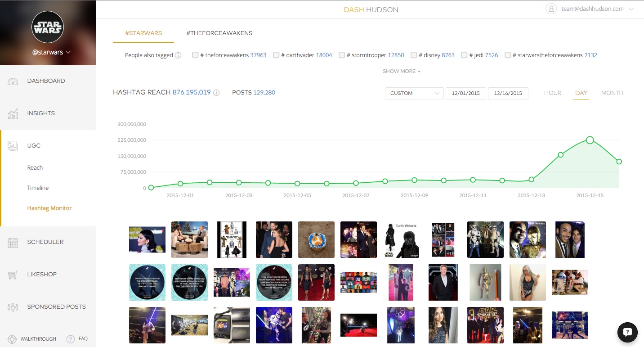Open the BB-8 orange droid thumbnail
Image resolution: width=644 pixels, height=347 pixels.
316,240
